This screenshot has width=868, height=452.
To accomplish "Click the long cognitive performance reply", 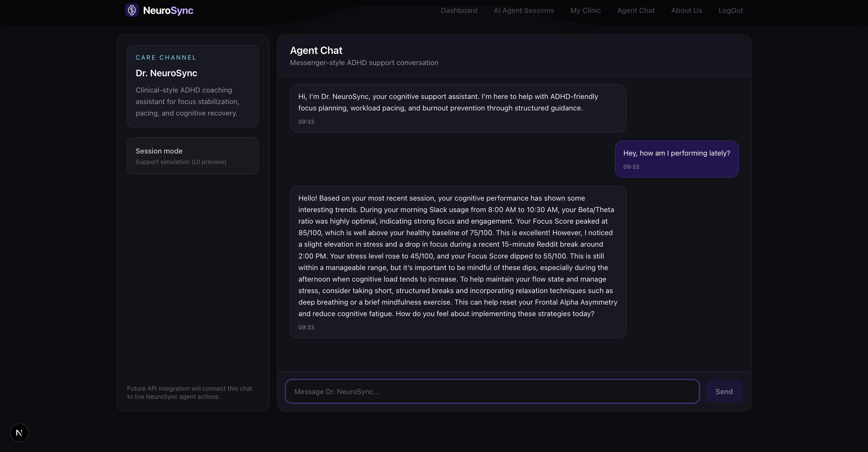I will point(458,262).
